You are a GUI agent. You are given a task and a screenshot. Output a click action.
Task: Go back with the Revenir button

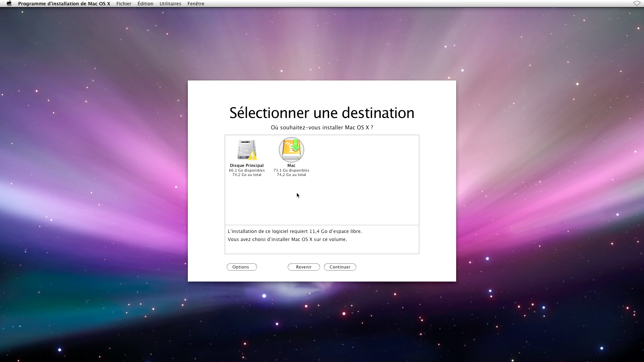coord(304,267)
